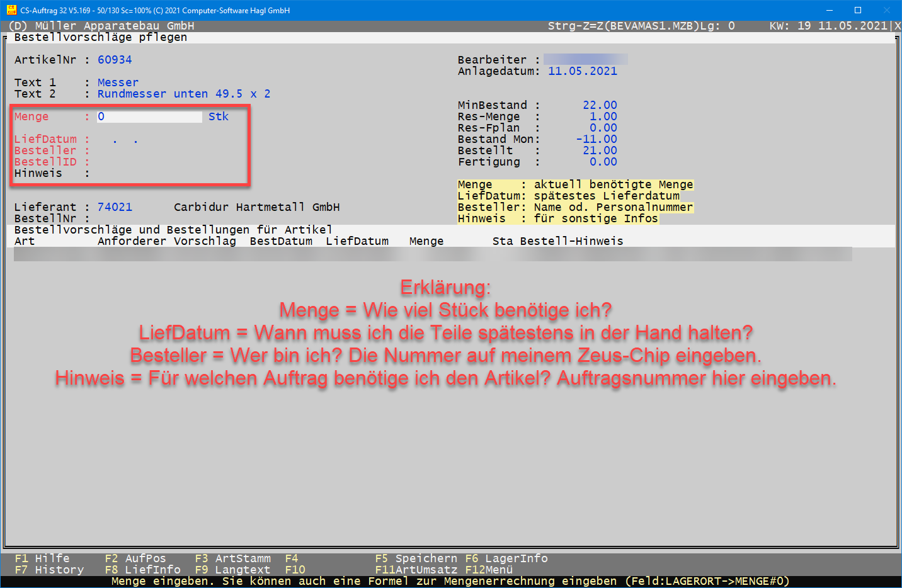902x588 pixels.
Task: Maximize the CS-Auftrag window
Action: click(857, 10)
